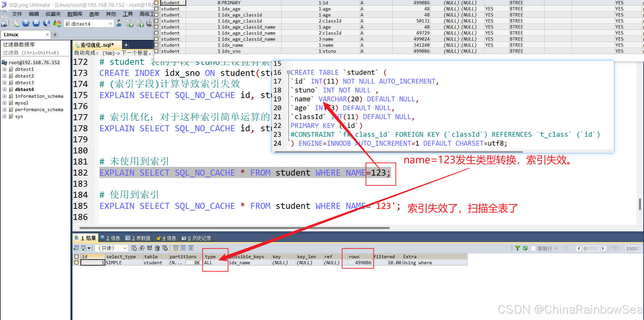This screenshot has width=644, height=320.
Task: Tick the checkbox of the idx_sno index row
Action: click(x=157, y=51)
